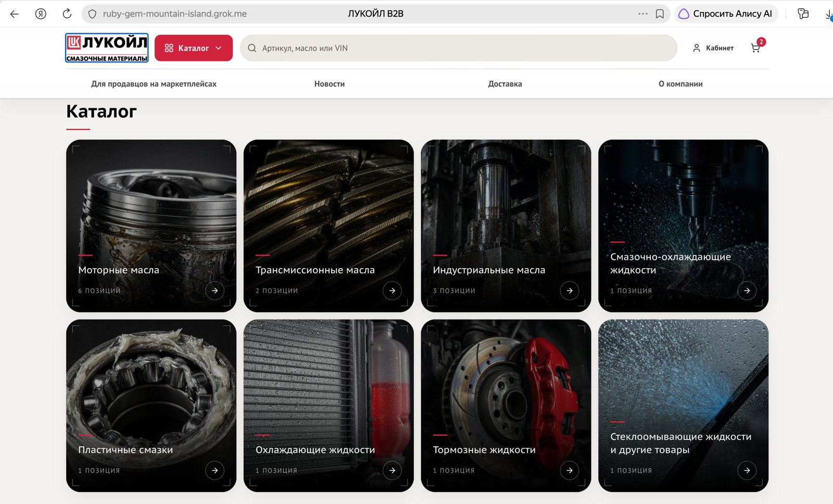The width and height of the screenshot is (833, 504).
Task: Click the Каталог page heading
Action: [102, 111]
